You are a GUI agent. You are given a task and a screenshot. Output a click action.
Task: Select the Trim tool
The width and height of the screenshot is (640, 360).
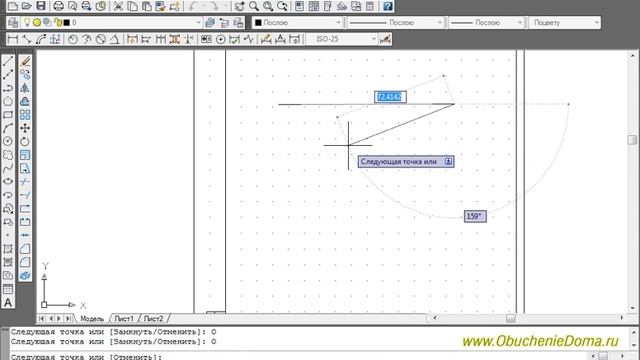(25, 182)
